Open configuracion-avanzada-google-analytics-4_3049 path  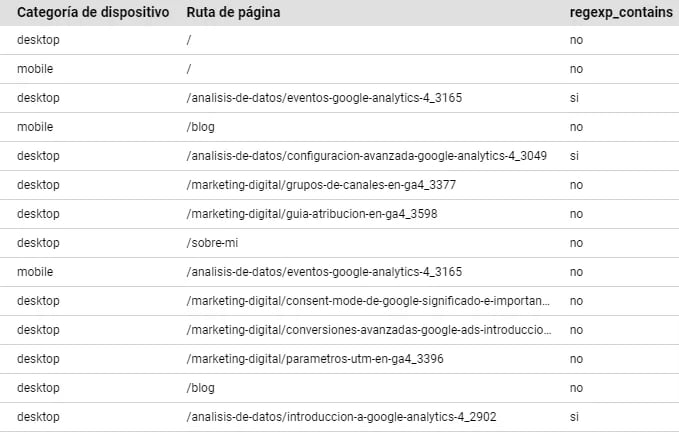[367, 156]
